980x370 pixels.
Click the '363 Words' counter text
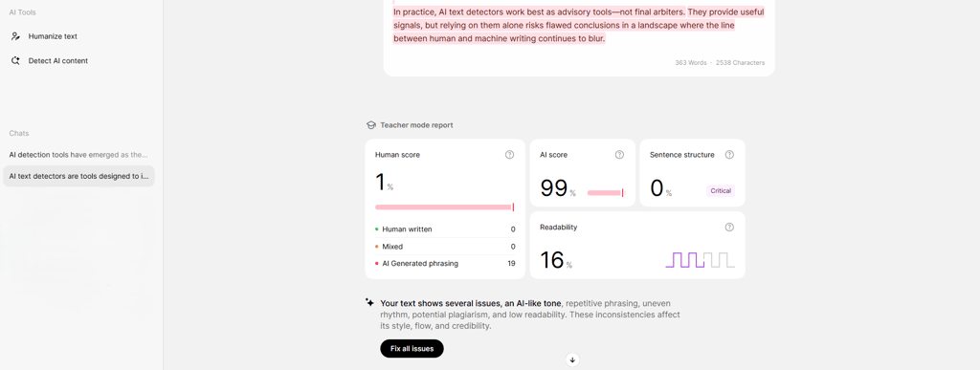[691, 63]
